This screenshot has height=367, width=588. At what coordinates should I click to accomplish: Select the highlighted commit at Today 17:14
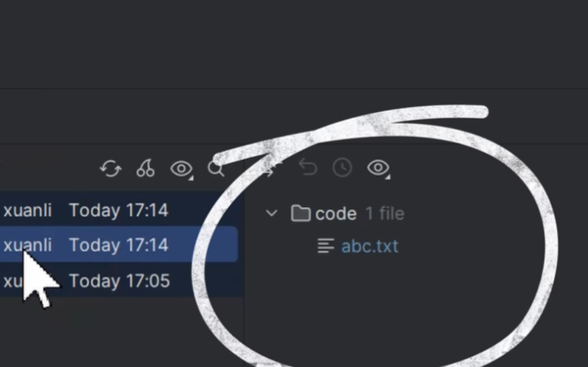click(x=119, y=245)
